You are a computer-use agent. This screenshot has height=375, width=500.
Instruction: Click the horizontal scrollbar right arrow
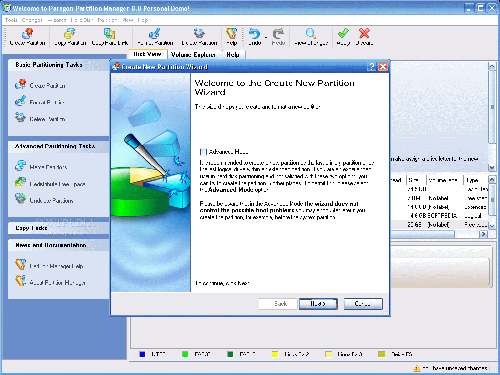coord(483,234)
